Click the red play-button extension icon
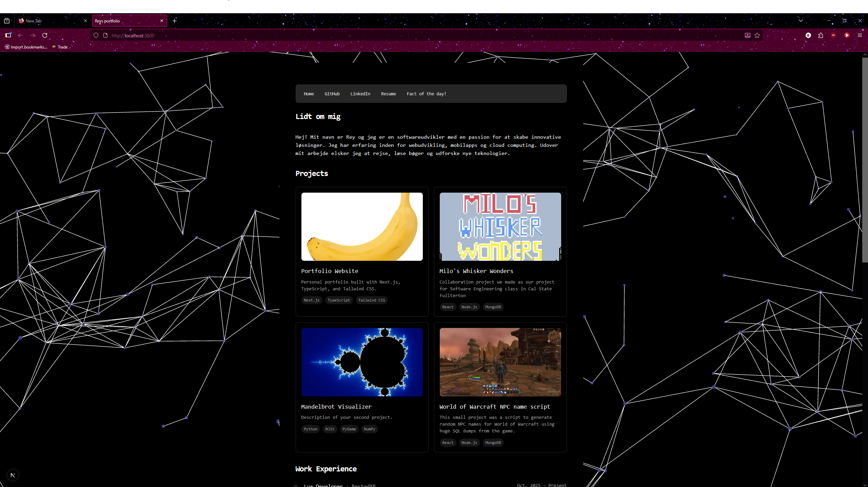The width and height of the screenshot is (868, 487). click(x=847, y=35)
